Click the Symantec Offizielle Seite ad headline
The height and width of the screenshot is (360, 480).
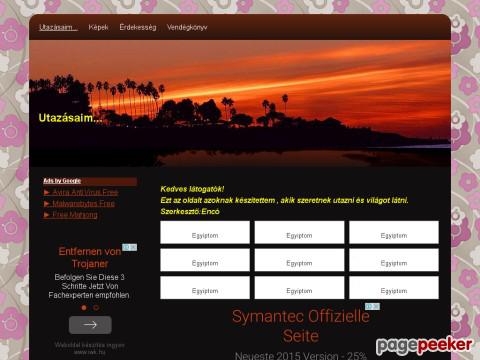pos(301,326)
